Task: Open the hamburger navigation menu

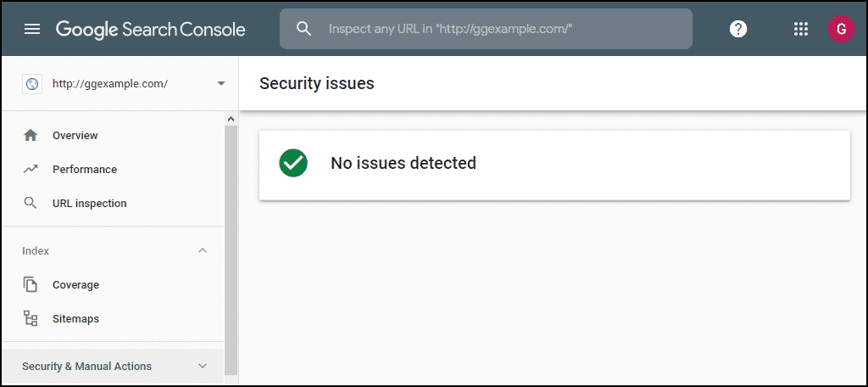Action: pos(32,29)
